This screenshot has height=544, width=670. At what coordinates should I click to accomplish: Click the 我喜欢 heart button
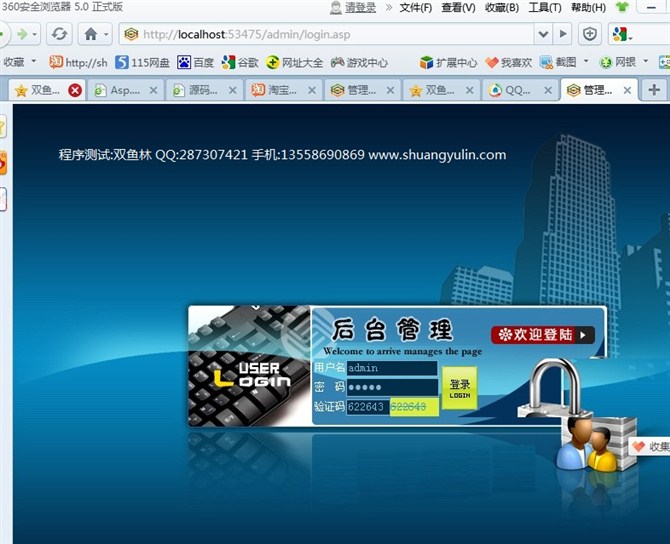click(x=508, y=62)
